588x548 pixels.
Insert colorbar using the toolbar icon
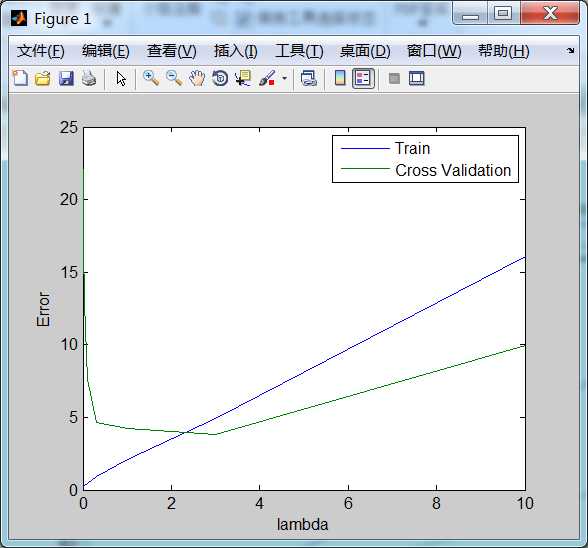(340, 78)
